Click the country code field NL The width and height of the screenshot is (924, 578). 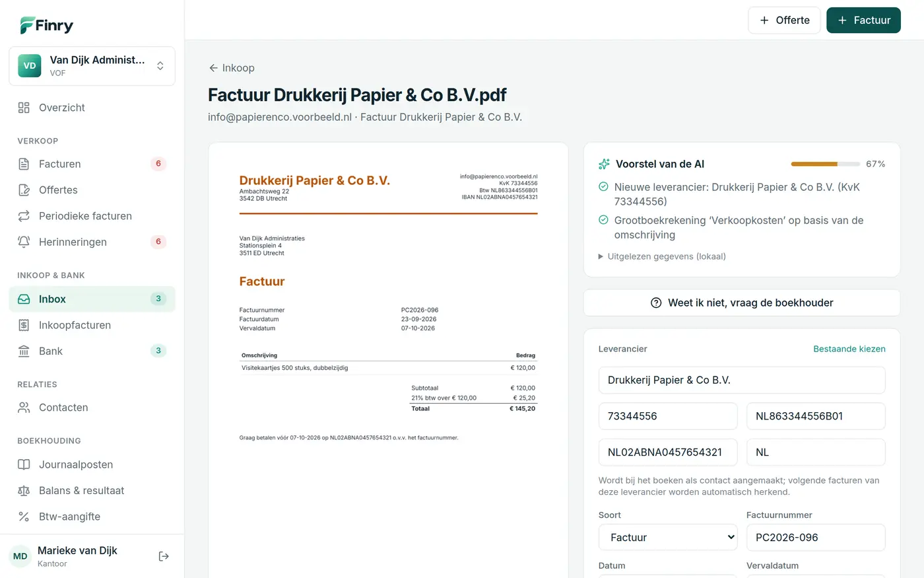point(816,452)
